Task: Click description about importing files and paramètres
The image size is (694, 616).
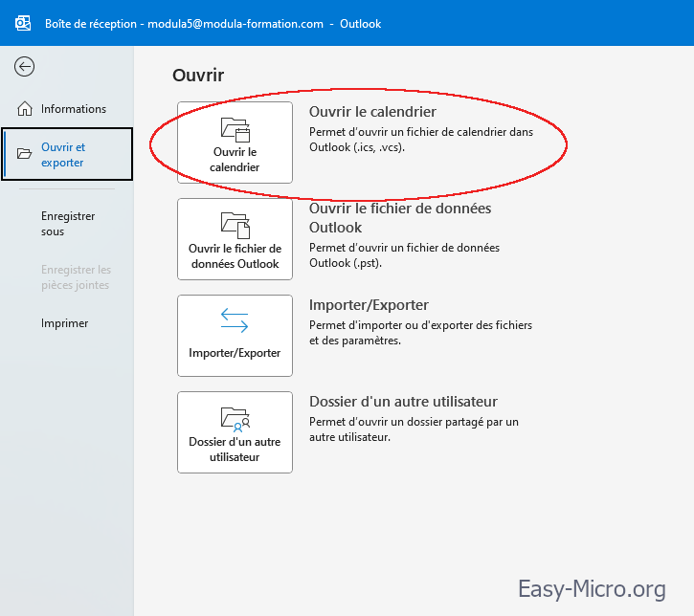Action: (420, 333)
